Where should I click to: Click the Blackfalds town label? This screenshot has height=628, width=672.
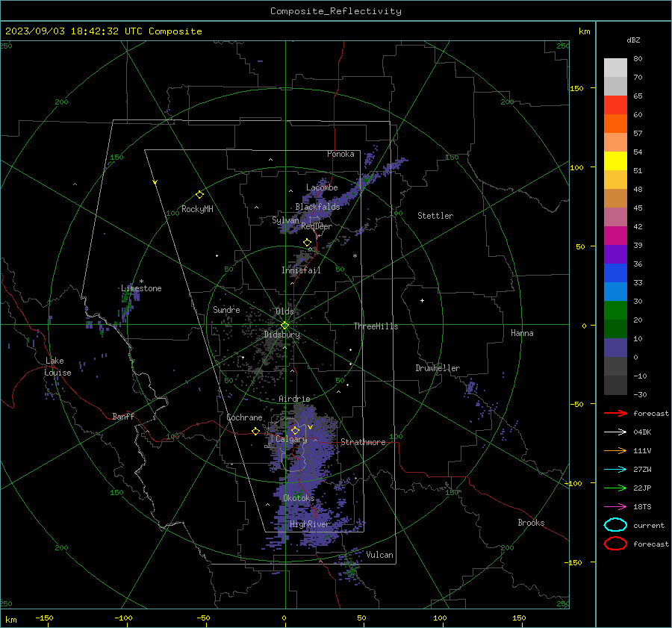pos(317,207)
